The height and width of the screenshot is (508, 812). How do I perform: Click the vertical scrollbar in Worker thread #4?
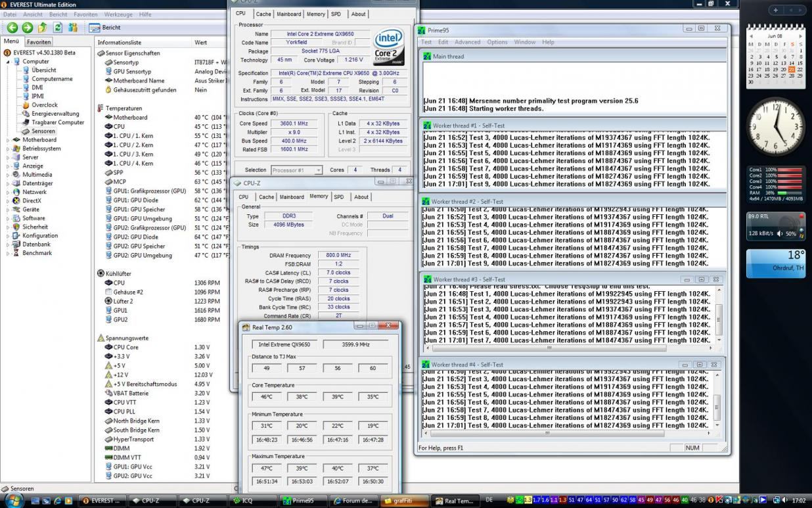pyautogui.click(x=717, y=399)
